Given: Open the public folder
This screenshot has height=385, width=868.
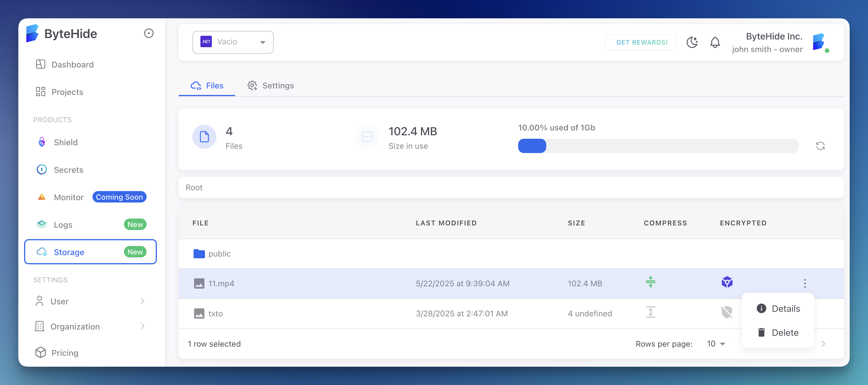Looking at the screenshot, I should click(x=219, y=254).
